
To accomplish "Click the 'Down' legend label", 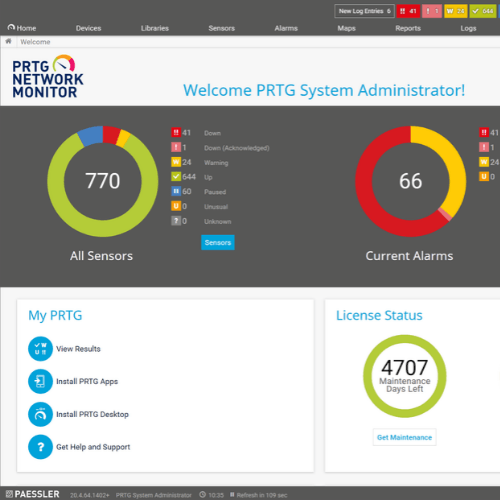I will 212,133.
